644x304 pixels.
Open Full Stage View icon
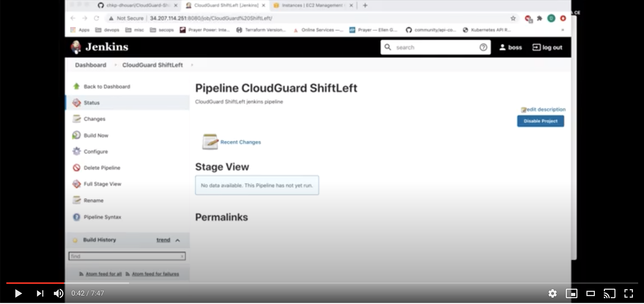(x=76, y=184)
